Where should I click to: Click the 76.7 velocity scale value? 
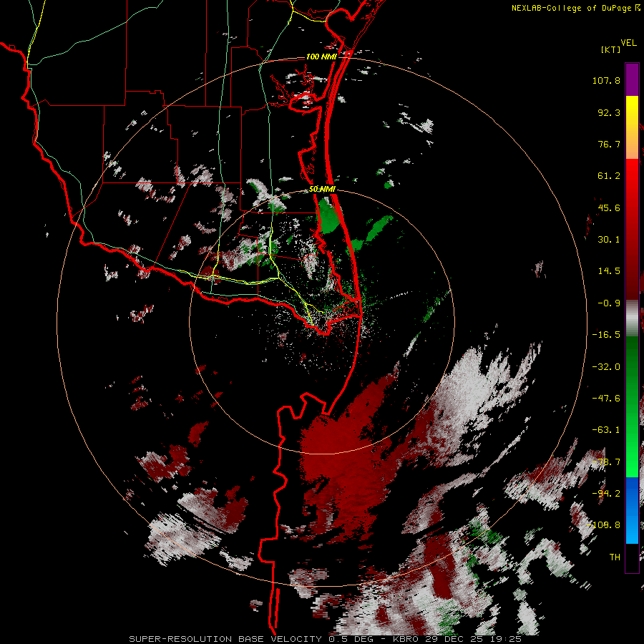coord(609,144)
